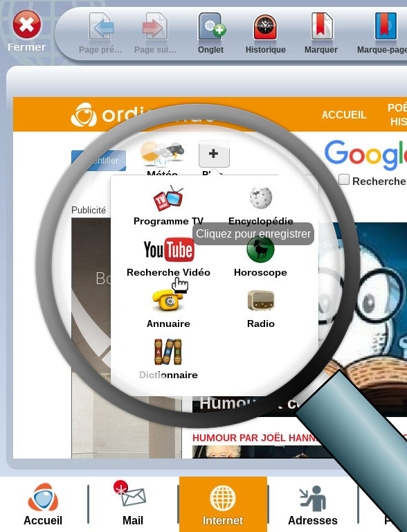
Task: Open the ACCUEIL menu item
Action: pyautogui.click(x=344, y=115)
